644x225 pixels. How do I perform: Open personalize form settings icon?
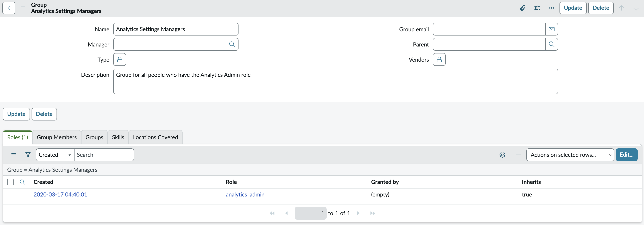click(537, 8)
